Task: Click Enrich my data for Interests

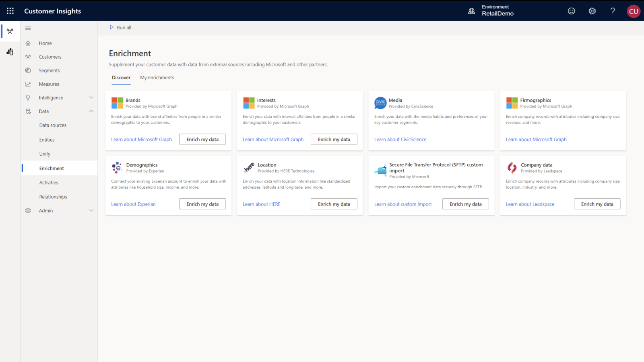Action: (334, 139)
